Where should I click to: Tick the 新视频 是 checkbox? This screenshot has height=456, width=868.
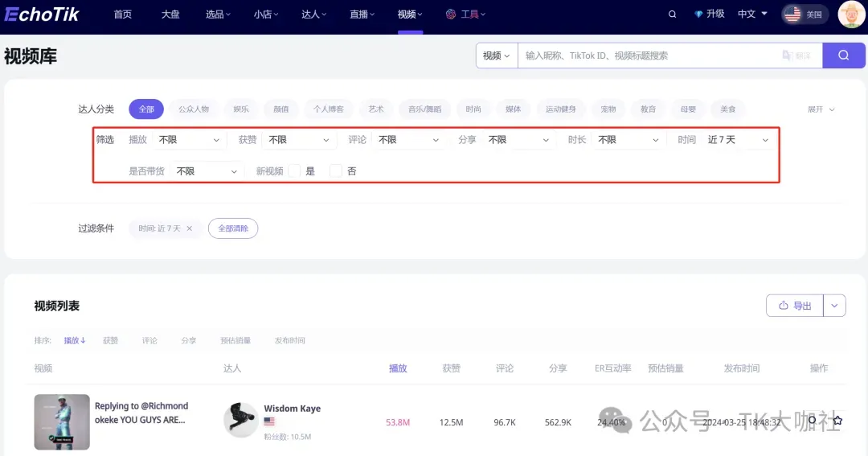tap(294, 171)
